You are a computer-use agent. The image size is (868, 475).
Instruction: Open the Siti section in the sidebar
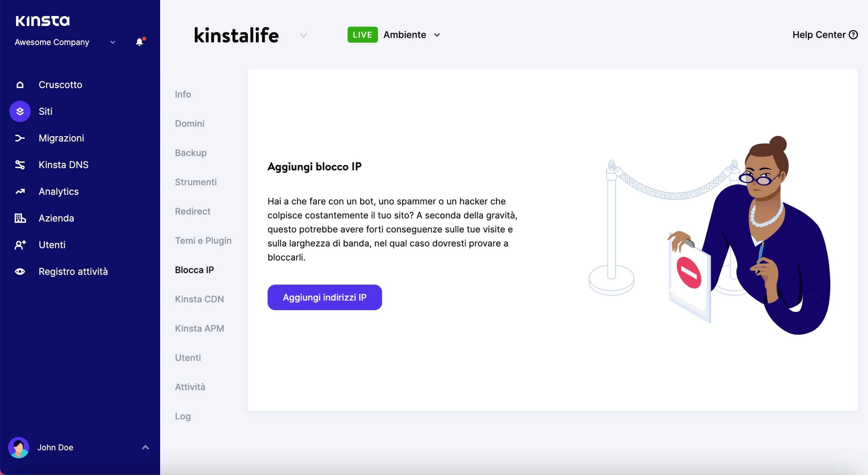(x=45, y=111)
